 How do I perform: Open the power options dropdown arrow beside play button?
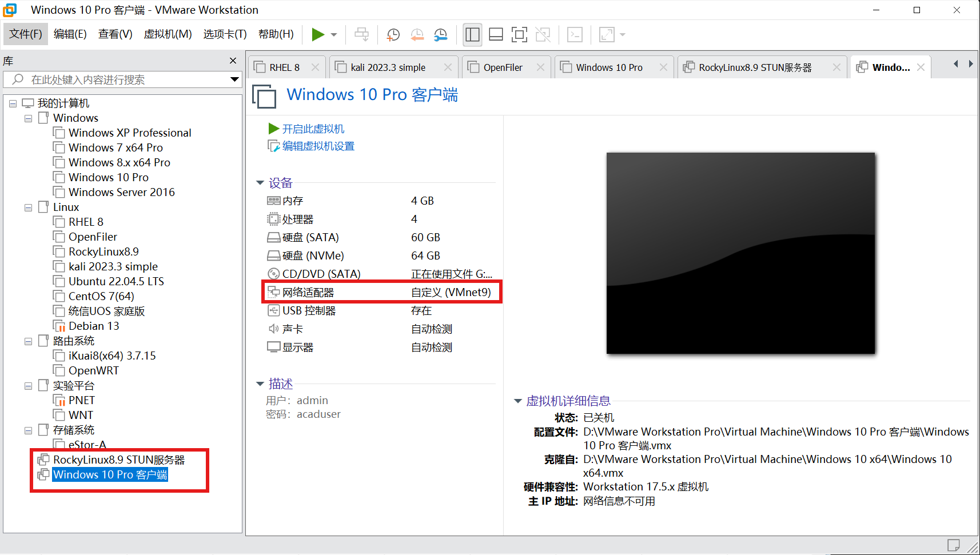[x=334, y=35]
